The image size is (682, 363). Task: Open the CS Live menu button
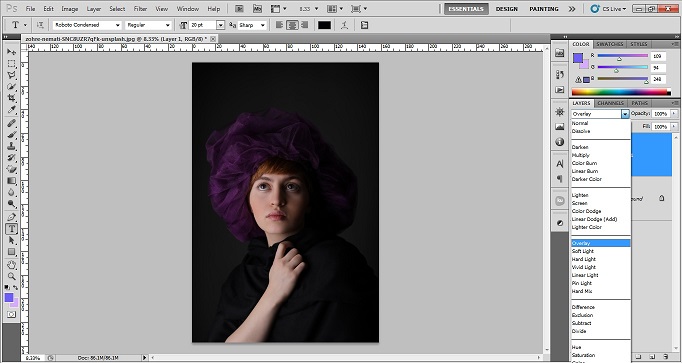(x=608, y=9)
